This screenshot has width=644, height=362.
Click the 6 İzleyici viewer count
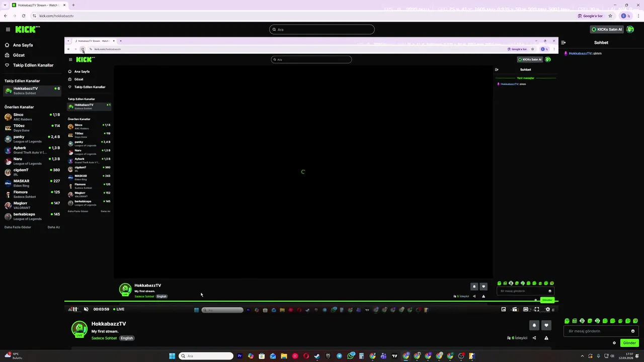point(517,338)
